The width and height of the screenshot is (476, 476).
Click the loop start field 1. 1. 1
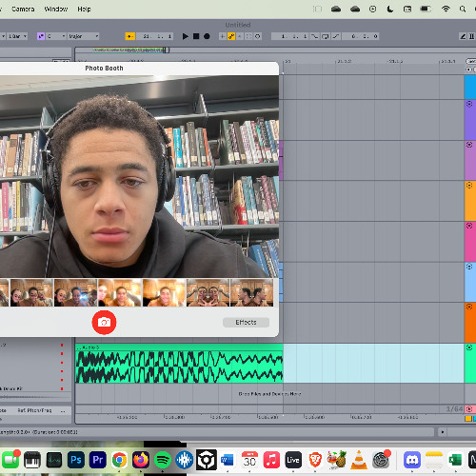point(289,36)
